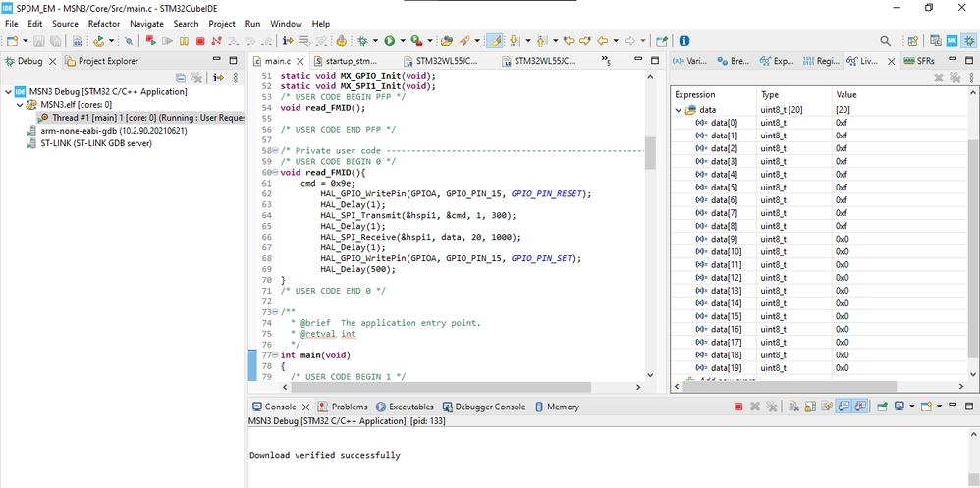The height and width of the screenshot is (488, 980).
Task: Switch to the Device Configuration MX perspective
Action: (x=952, y=41)
